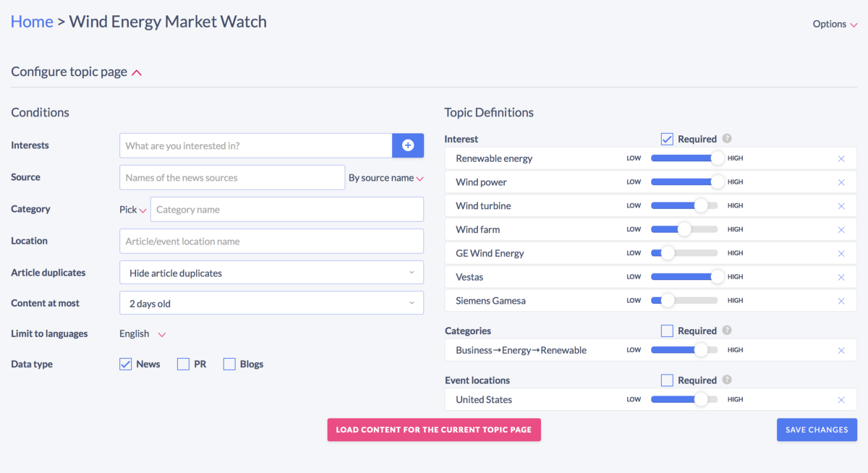This screenshot has width=868, height=473.
Task: Uncheck the Interest Required checkbox
Action: pos(667,139)
